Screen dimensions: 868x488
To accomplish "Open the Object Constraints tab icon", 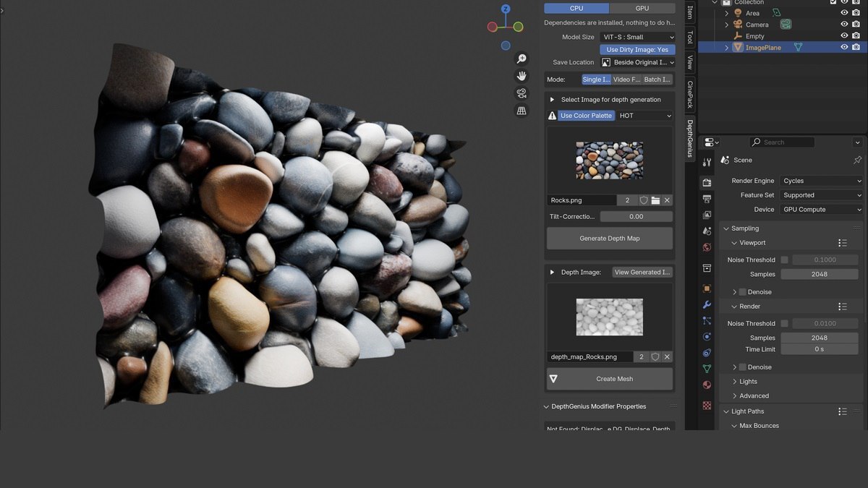I will (707, 353).
